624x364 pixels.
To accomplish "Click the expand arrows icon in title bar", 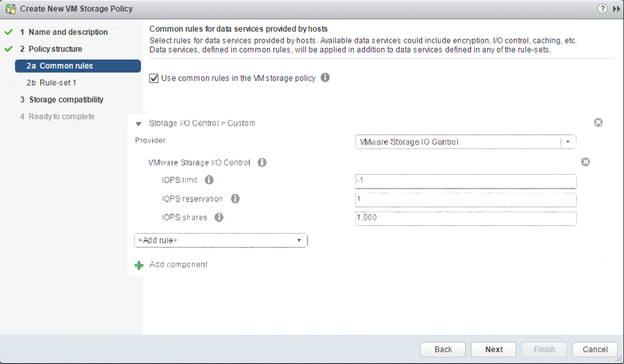I will (616, 9).
